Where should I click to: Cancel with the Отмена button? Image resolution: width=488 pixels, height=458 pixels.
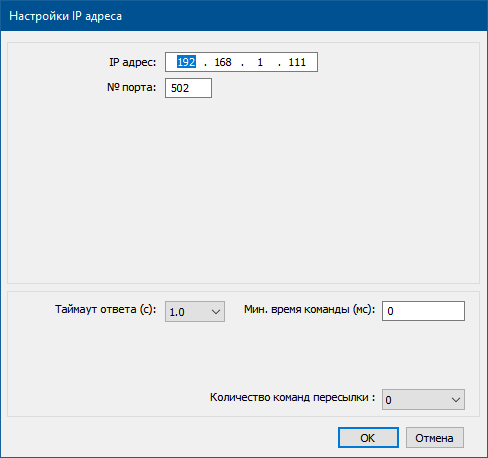point(435,438)
